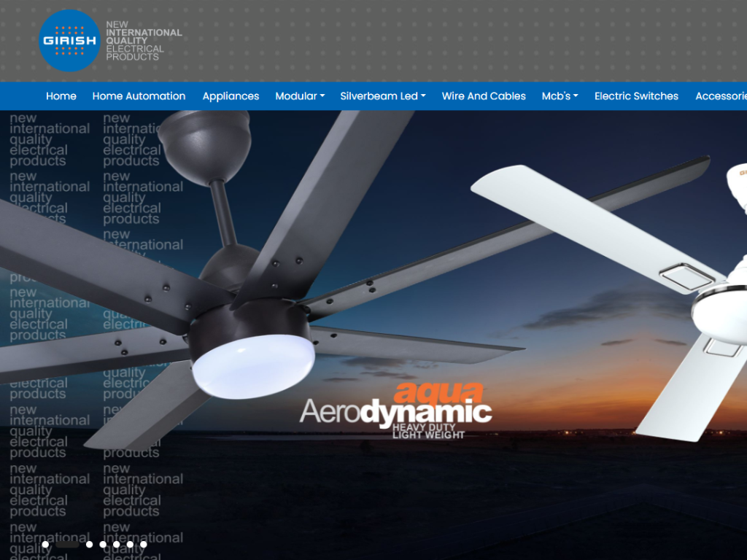Go to Home Automation section
Image resolution: width=747 pixels, height=560 pixels.
pyautogui.click(x=139, y=96)
